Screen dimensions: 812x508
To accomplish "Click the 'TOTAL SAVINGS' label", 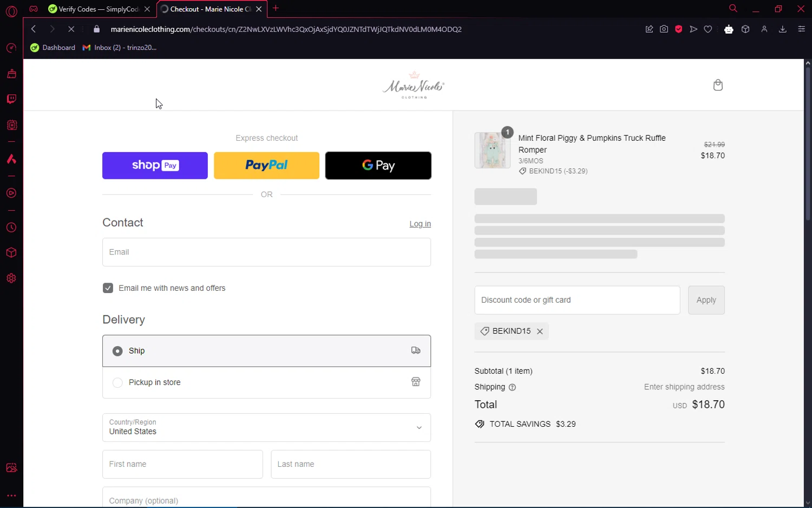I will pyautogui.click(x=520, y=424).
